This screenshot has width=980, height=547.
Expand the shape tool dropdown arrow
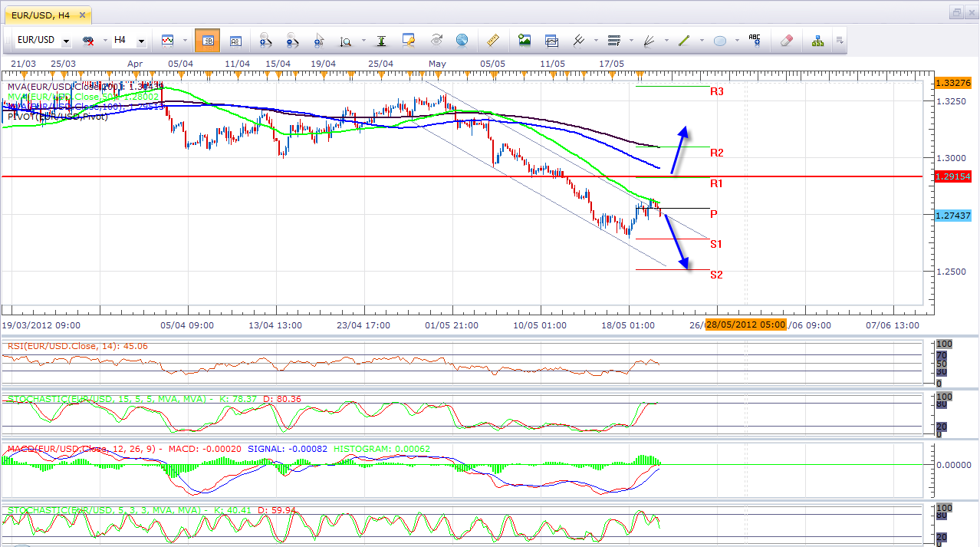[x=737, y=41]
